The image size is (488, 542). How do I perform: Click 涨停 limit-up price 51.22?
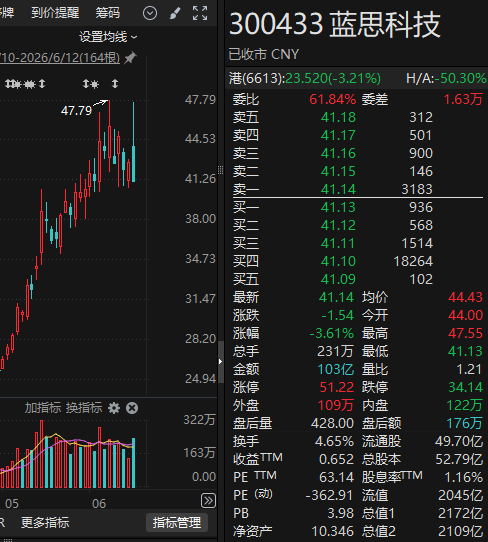(x=337, y=387)
